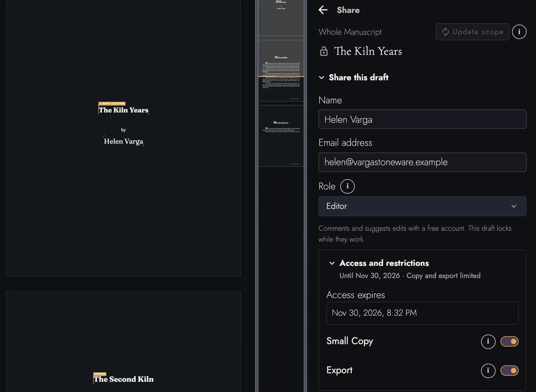Select the third page thumbnail in minimap
536x392 pixels.
[281, 136]
